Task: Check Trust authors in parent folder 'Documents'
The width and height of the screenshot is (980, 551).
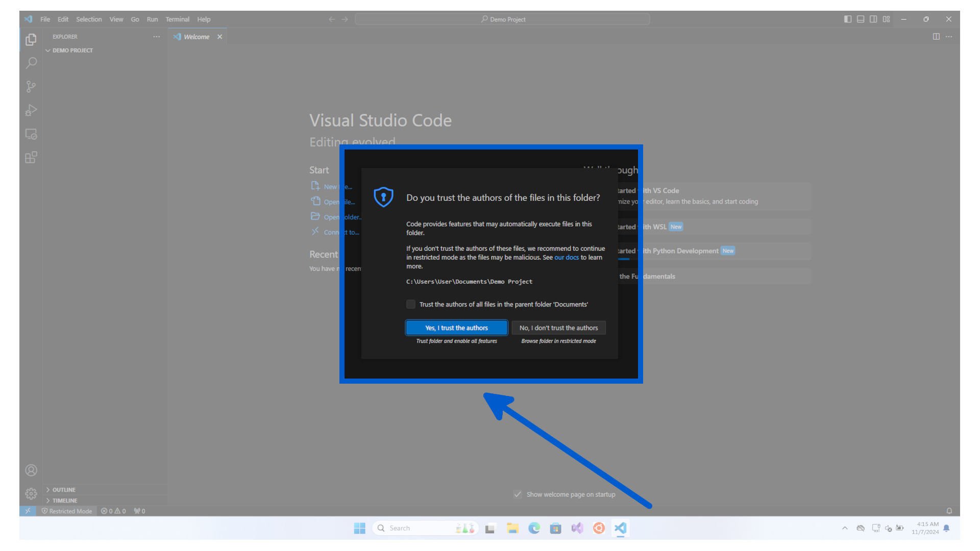Action: coord(411,304)
